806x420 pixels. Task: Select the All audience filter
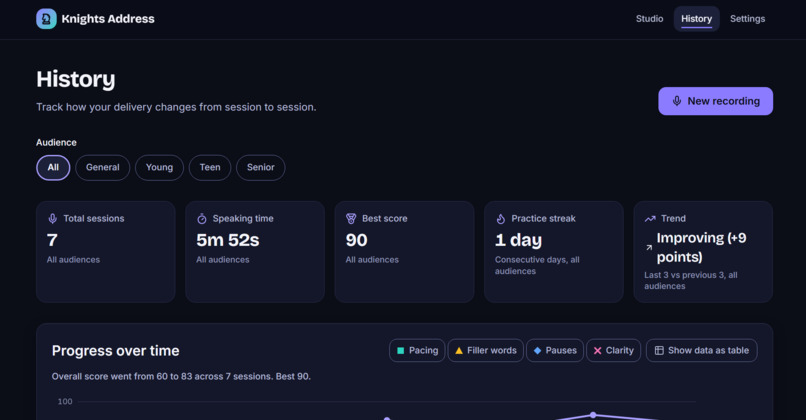coord(53,168)
